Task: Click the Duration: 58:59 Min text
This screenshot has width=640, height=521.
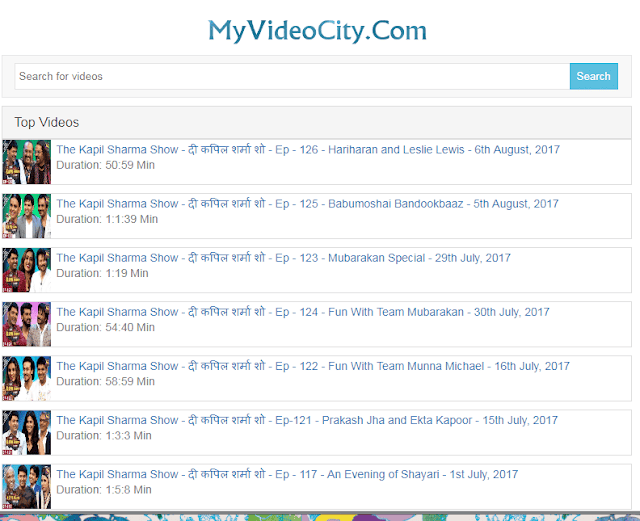Action: 105,381
